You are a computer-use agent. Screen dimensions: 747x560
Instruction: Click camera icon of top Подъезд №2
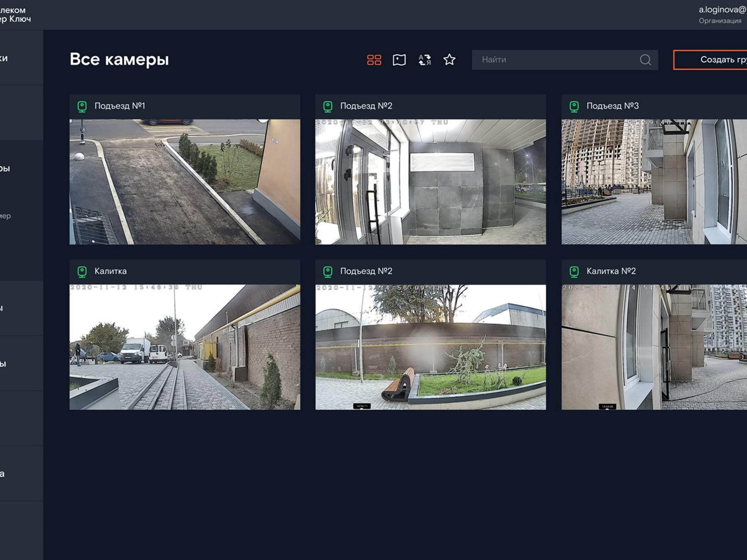(328, 106)
